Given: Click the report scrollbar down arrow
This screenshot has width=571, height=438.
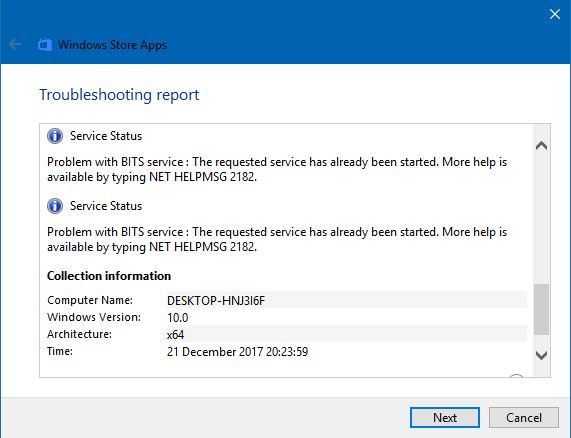Looking at the screenshot, I should [542, 355].
